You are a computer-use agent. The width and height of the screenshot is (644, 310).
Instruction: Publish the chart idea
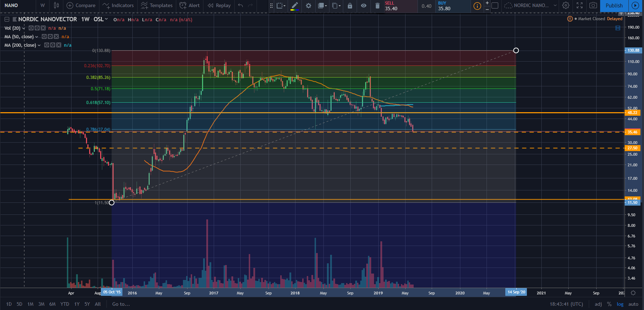pos(614,5)
